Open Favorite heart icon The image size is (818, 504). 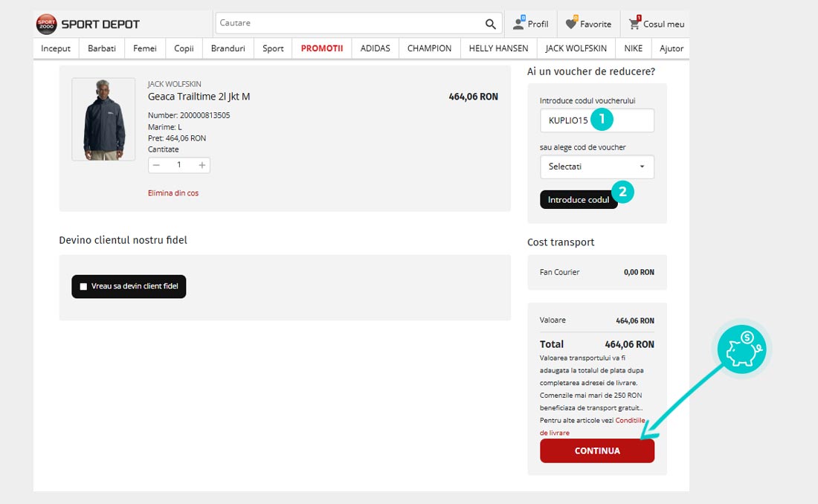click(571, 24)
